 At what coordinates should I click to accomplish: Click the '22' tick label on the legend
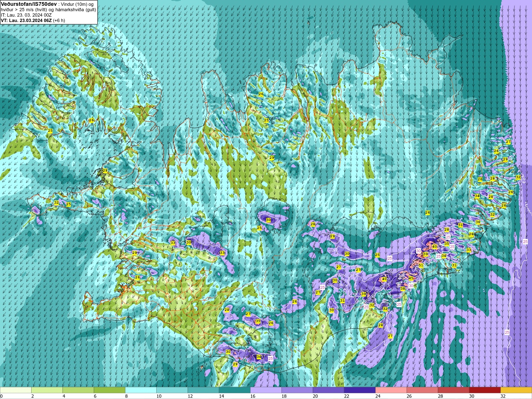click(x=347, y=396)
